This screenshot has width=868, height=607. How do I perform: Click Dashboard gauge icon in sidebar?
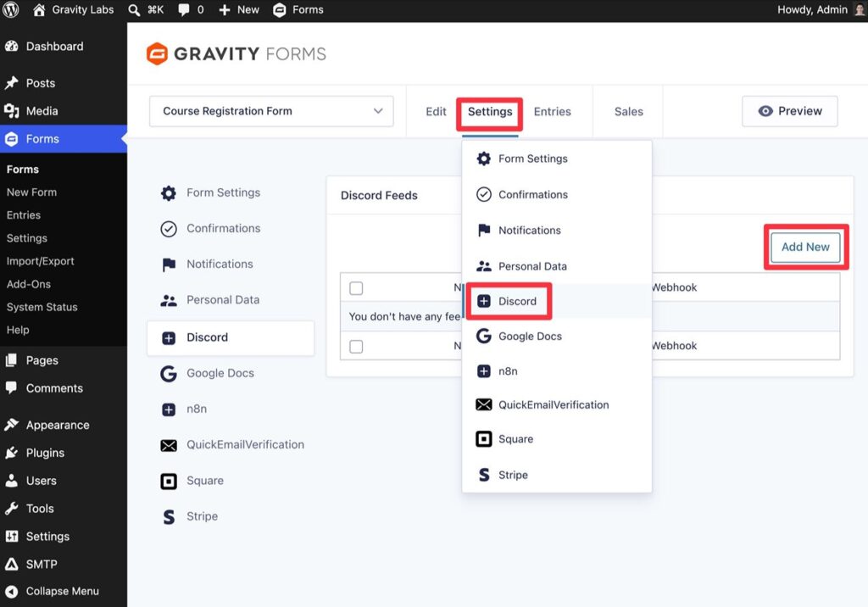(12, 47)
